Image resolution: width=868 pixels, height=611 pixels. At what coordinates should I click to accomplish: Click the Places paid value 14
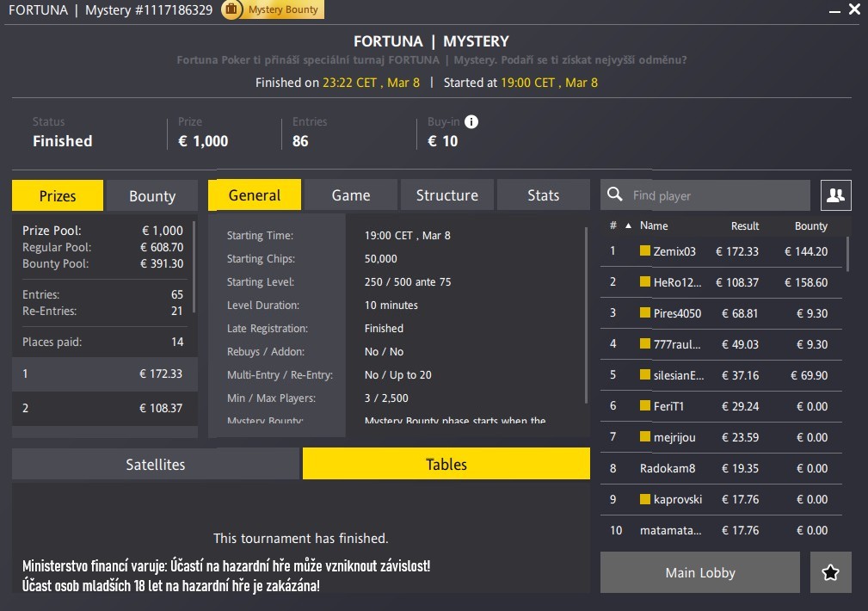point(177,342)
